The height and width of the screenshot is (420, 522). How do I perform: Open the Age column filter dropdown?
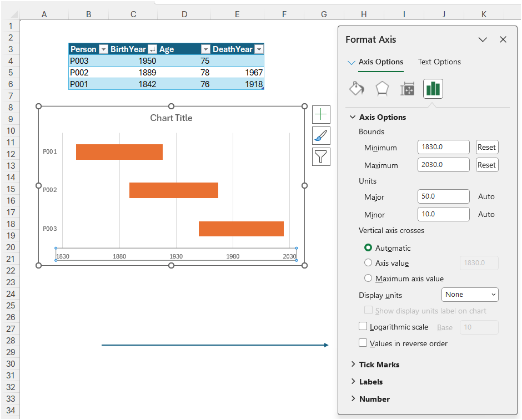click(x=205, y=49)
